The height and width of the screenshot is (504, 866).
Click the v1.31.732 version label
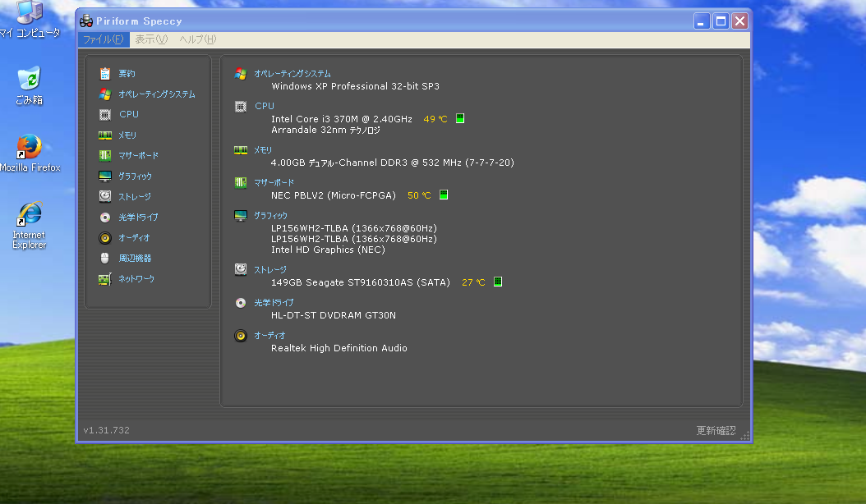tap(107, 430)
